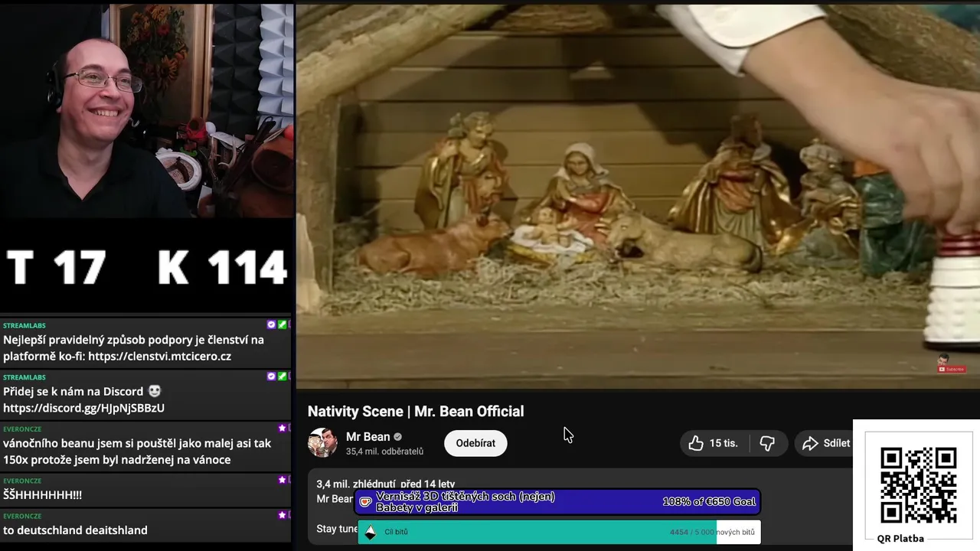This screenshot has width=980, height=551.
Task: Click the smiley emoji in Discord message
Action: point(155,392)
